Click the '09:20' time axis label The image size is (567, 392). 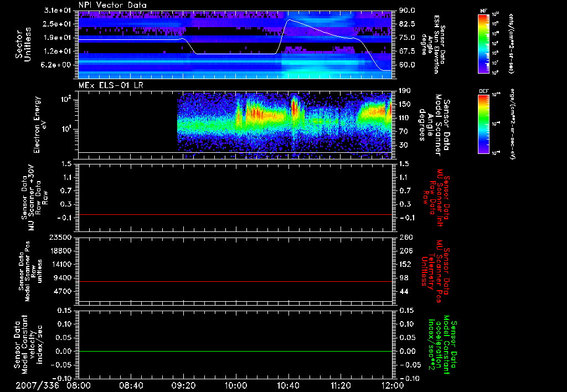click(x=183, y=385)
